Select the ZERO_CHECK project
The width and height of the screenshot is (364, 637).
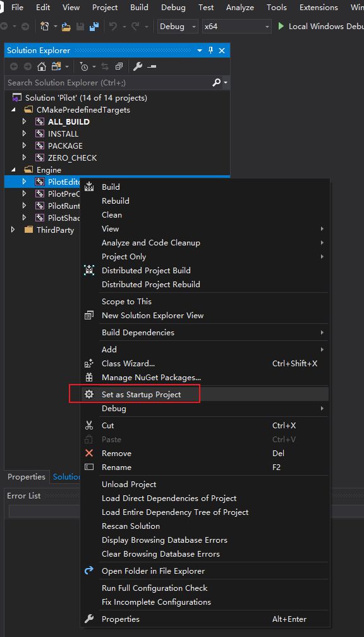[x=72, y=158]
